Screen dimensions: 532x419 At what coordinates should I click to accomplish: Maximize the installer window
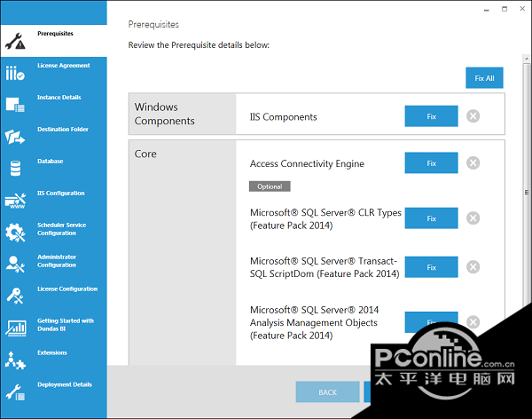click(505, 9)
